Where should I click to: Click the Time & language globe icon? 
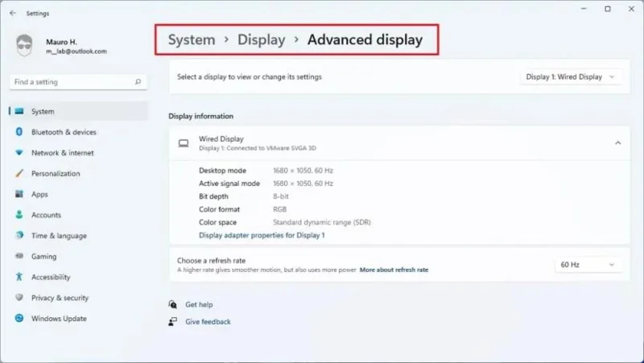point(19,235)
